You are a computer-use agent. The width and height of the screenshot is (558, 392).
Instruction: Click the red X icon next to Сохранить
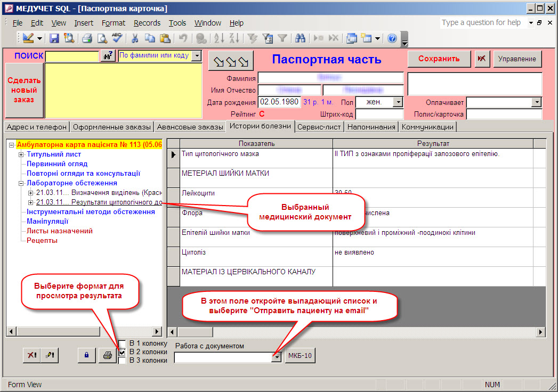(x=482, y=59)
